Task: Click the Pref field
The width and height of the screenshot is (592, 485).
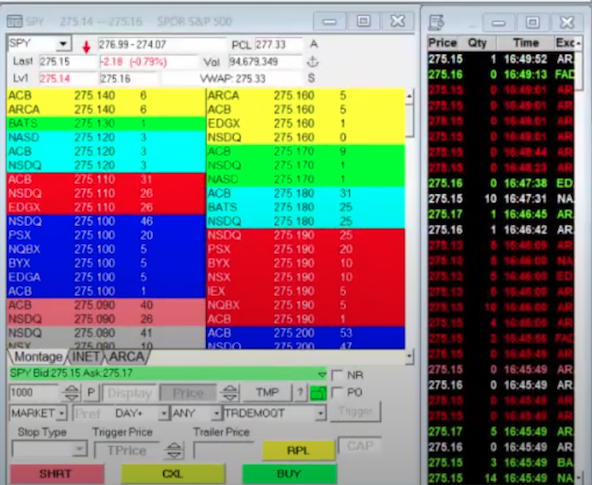Action: pos(91,414)
